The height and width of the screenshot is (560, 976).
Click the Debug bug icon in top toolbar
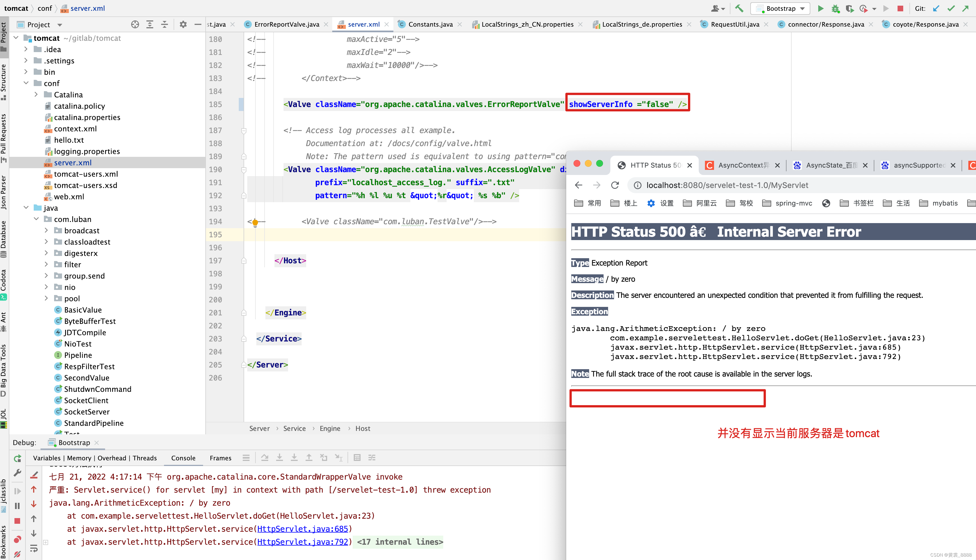pyautogui.click(x=835, y=8)
